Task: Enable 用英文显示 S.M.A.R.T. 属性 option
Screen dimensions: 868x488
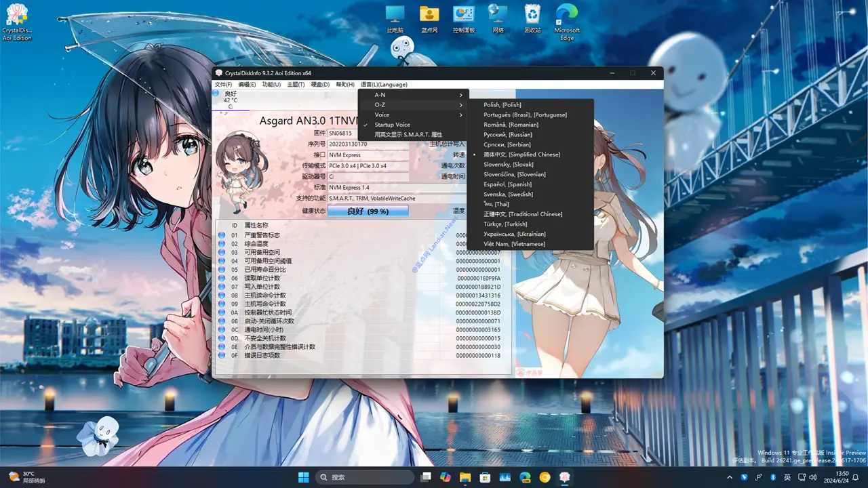Action: pyautogui.click(x=413, y=135)
